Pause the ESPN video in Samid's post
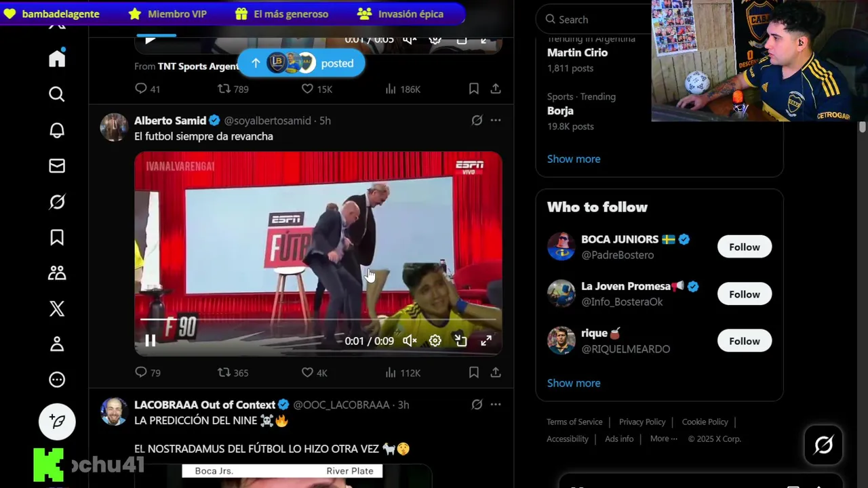 (151, 341)
